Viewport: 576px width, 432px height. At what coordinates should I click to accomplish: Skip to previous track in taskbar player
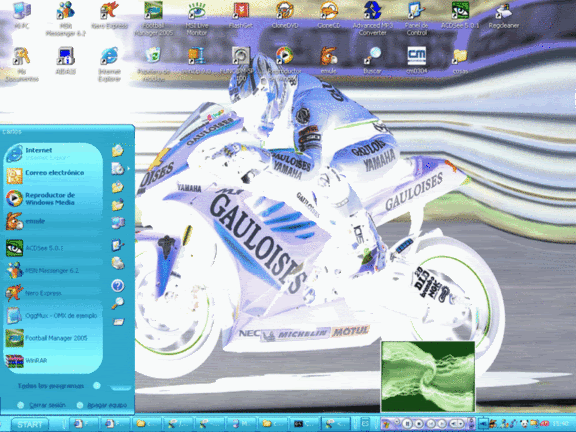point(432,424)
